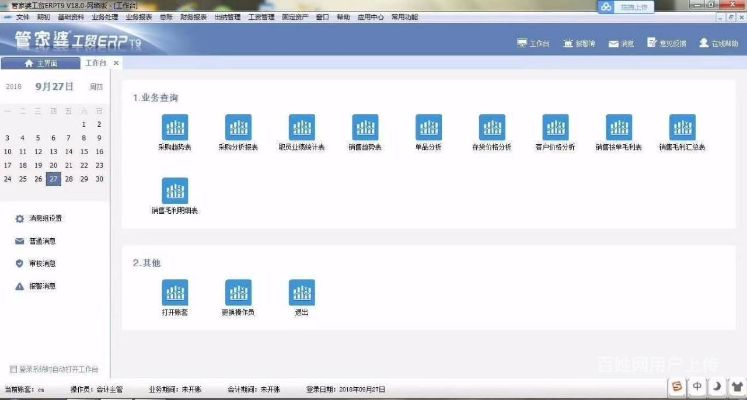Click the 周四 weekday label beside the date
Image resolution: width=747 pixels, height=400 pixels.
96,87
